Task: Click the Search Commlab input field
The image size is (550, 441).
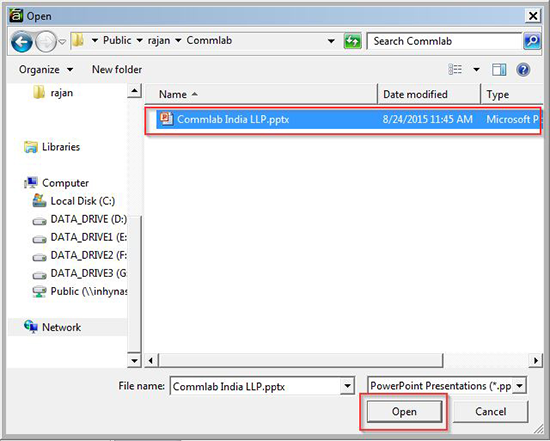Action: click(x=444, y=41)
